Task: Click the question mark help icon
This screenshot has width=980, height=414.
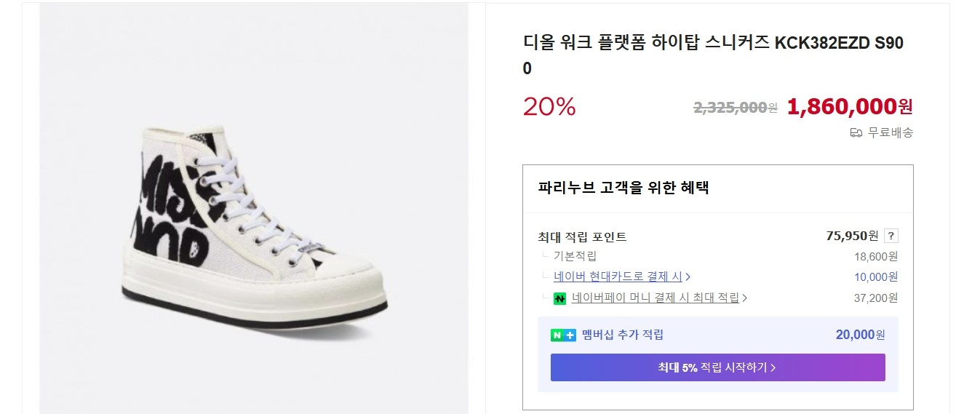Action: pyautogui.click(x=891, y=236)
